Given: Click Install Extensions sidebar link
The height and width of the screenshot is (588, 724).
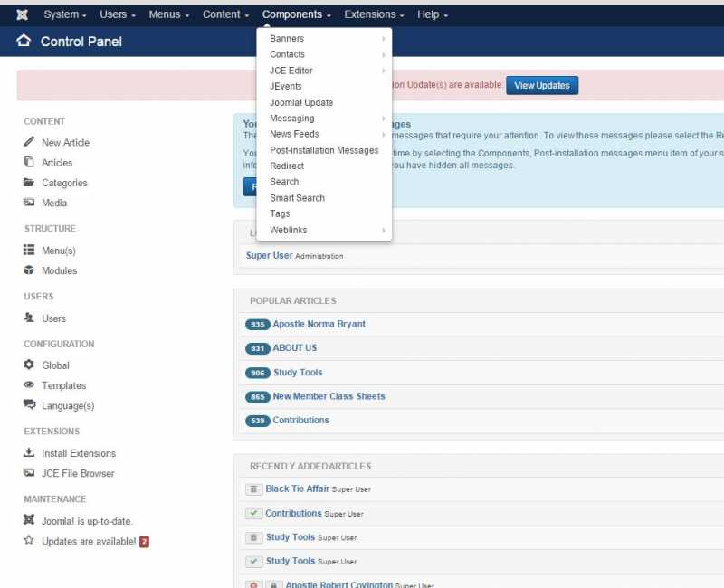Looking at the screenshot, I should (79, 454).
